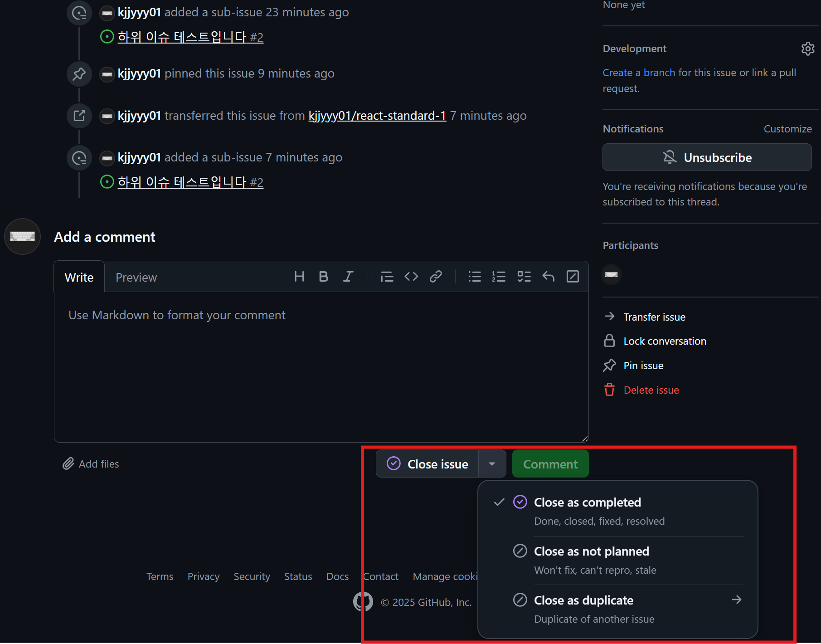Image resolution: width=821 pixels, height=644 pixels.
Task: Insert a blockquote using the toolbar icon
Action: tap(387, 277)
